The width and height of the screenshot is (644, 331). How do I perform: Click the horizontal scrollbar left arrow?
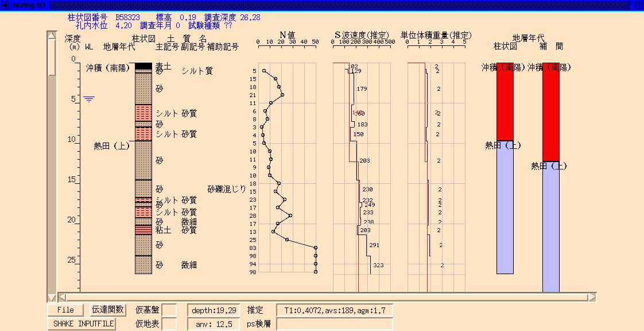pos(63,297)
